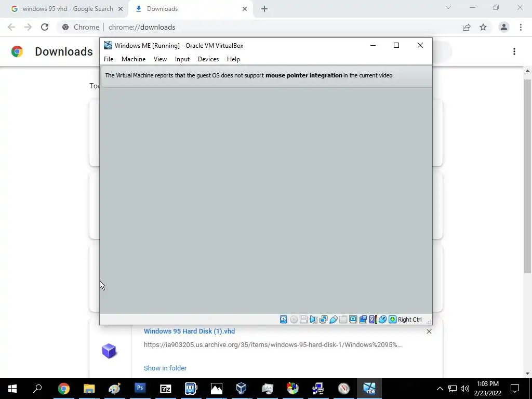
Task: Reload the Downloads page
Action: [45, 27]
